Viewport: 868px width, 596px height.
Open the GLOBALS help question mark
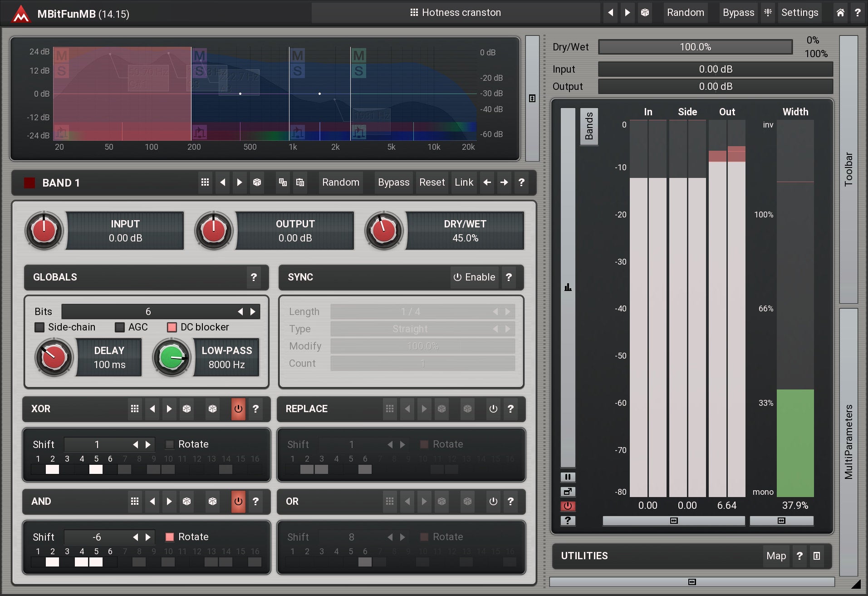click(254, 277)
